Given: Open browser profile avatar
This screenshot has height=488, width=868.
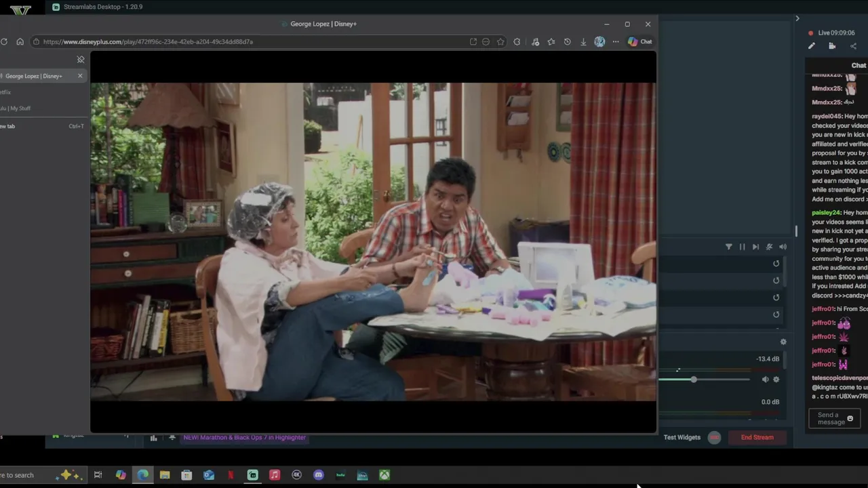Looking at the screenshot, I should 599,41.
